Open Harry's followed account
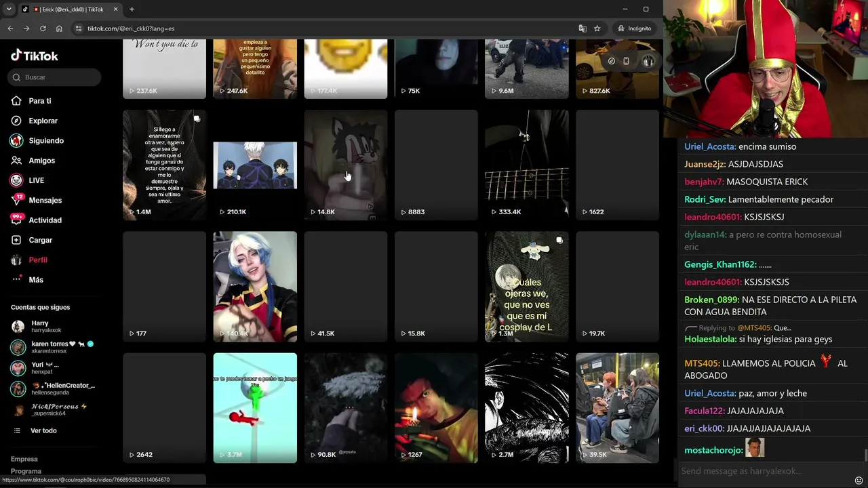The image size is (868, 488). click(x=54, y=327)
